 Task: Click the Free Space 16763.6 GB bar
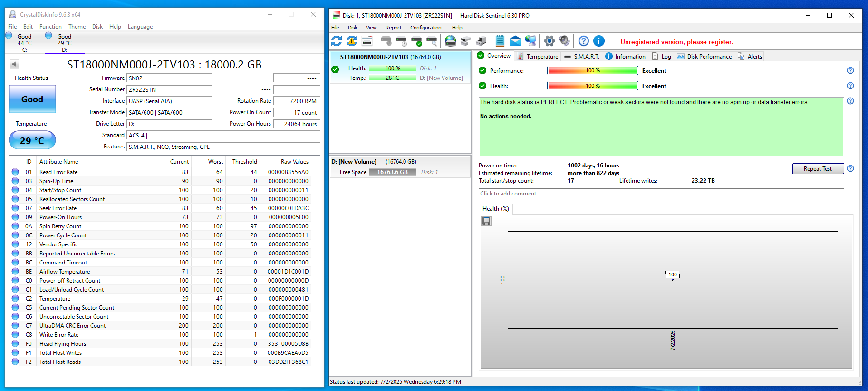pos(392,172)
